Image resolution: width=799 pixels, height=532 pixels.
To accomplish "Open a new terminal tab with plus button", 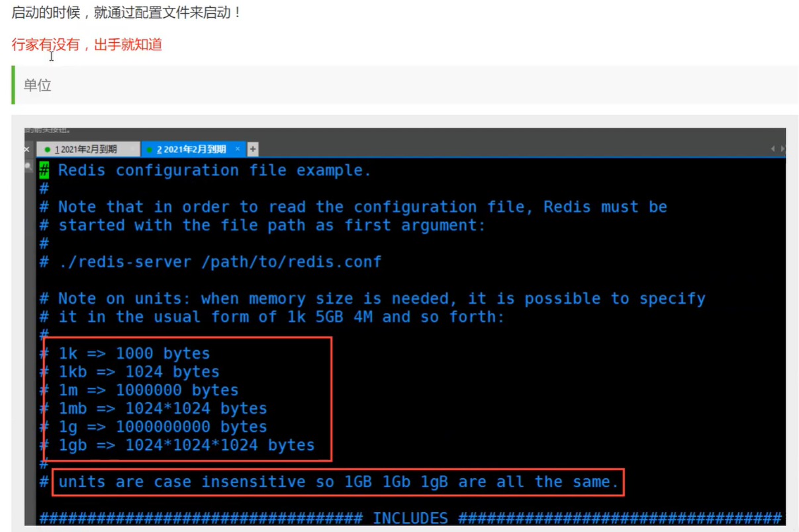I will coord(253,150).
